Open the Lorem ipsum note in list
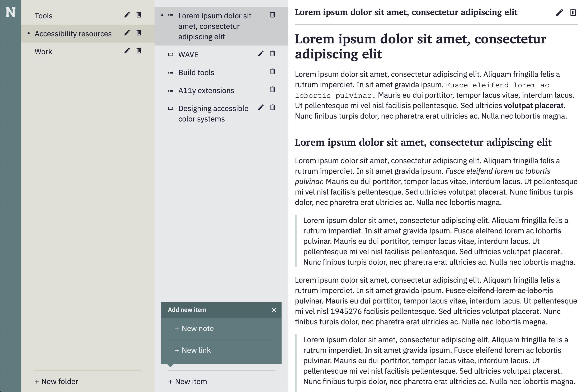Image resolution: width=584 pixels, height=392 pixels. point(215,26)
